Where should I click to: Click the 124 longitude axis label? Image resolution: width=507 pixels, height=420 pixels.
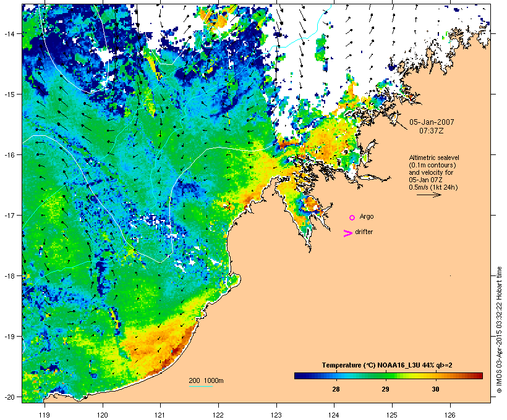point(334,415)
